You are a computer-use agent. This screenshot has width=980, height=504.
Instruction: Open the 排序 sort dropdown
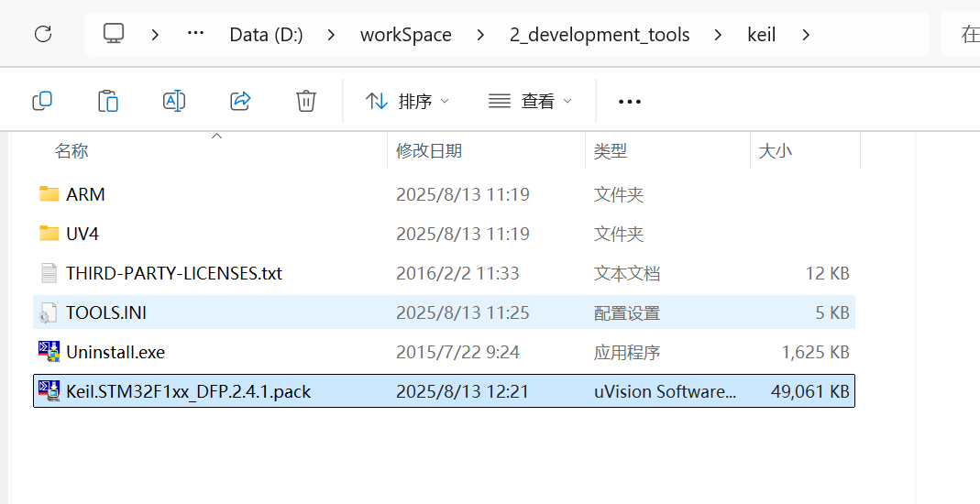click(407, 101)
